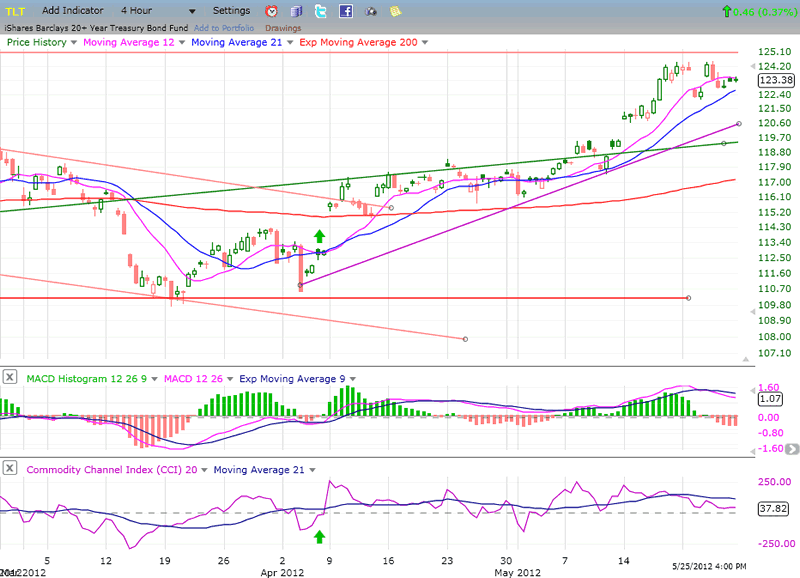
Task: Click the camera snapshot icon
Action: 371,11
